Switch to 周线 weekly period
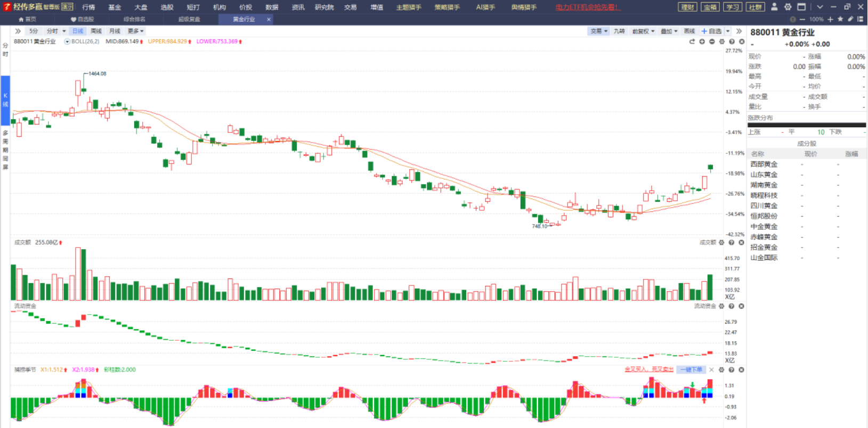This screenshot has width=868, height=428. (96, 31)
